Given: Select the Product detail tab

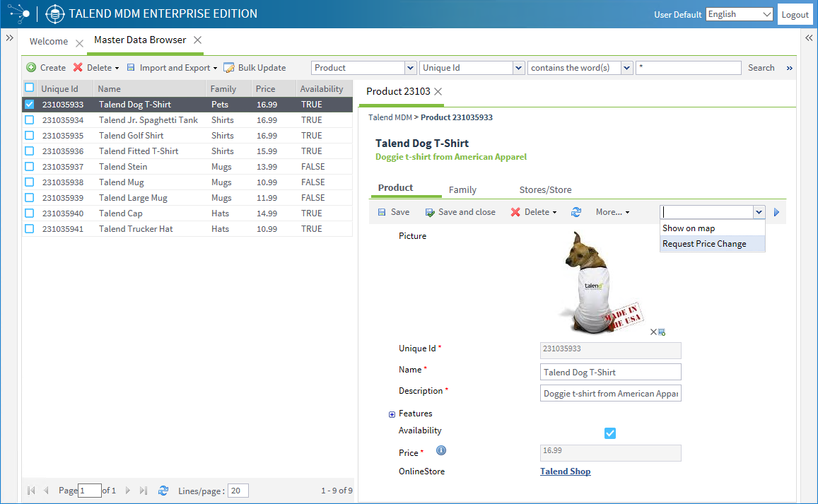Looking at the screenshot, I should click(395, 188).
